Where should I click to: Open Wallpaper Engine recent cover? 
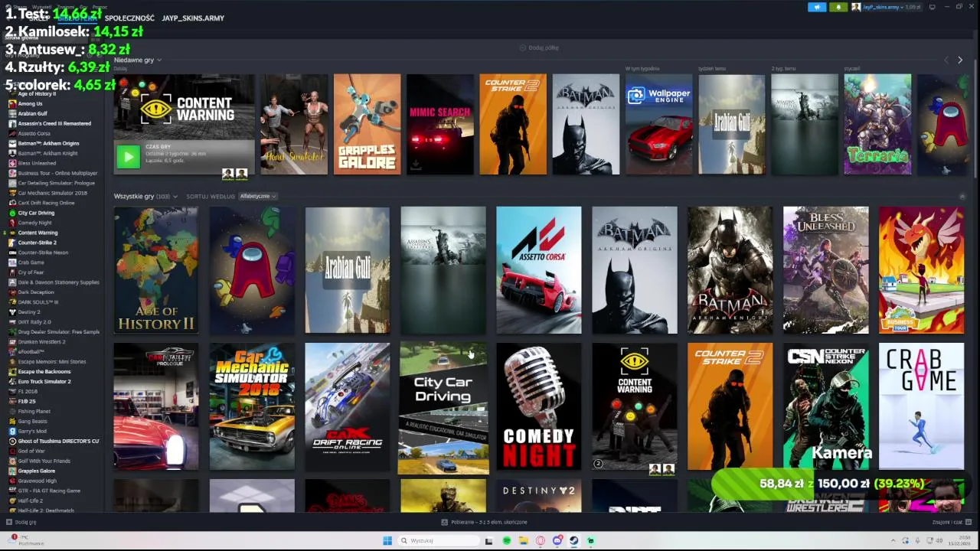[658, 124]
